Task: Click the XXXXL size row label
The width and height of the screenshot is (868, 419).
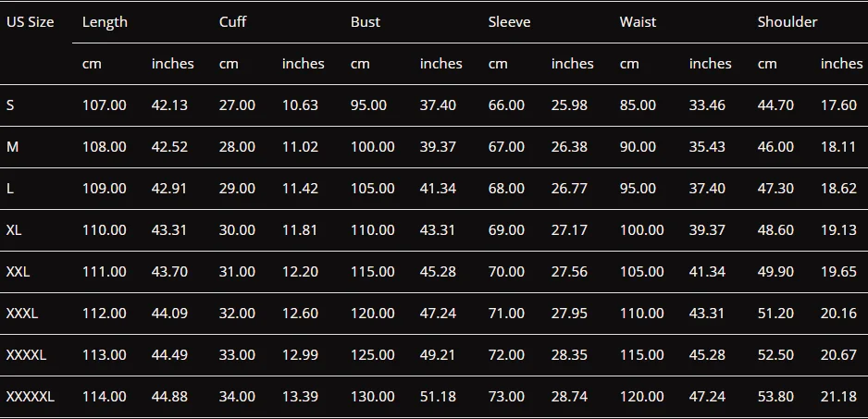Action: (x=26, y=355)
